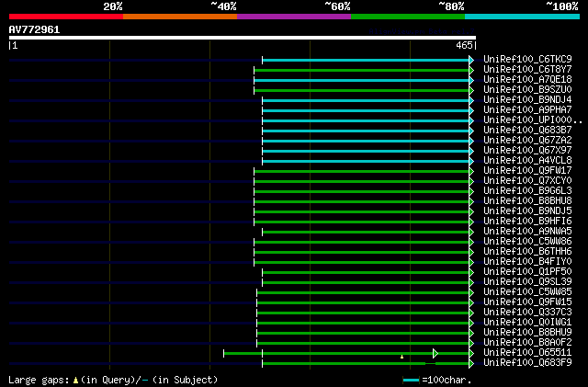Click the Large gaps legend text
Viewport: 588px width, 387px height.
[113, 381]
